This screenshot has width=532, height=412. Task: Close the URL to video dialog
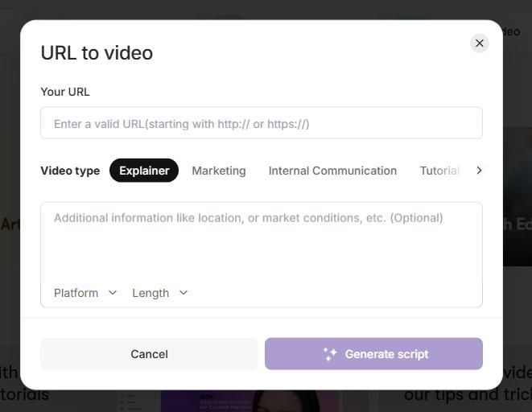pyautogui.click(x=479, y=43)
